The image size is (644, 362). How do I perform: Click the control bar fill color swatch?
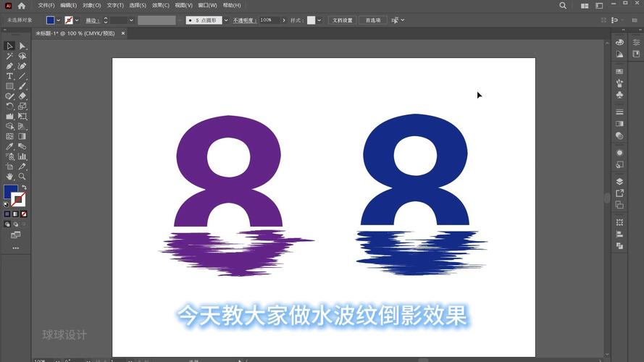tap(51, 20)
